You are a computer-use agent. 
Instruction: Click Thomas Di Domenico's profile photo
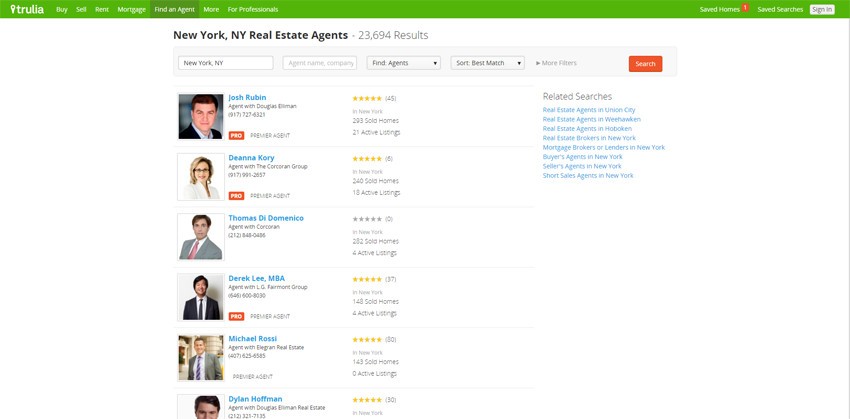[201, 237]
